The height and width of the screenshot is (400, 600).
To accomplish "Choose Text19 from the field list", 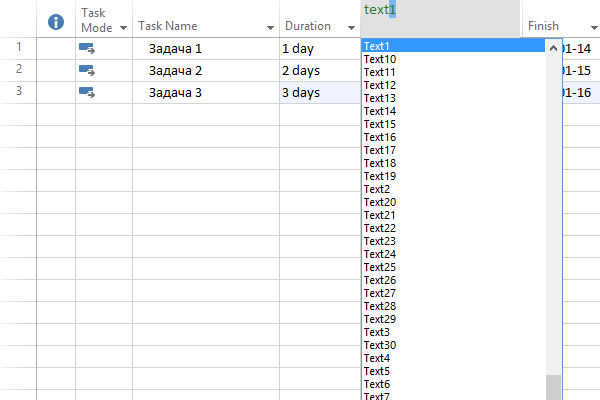I will [x=381, y=176].
